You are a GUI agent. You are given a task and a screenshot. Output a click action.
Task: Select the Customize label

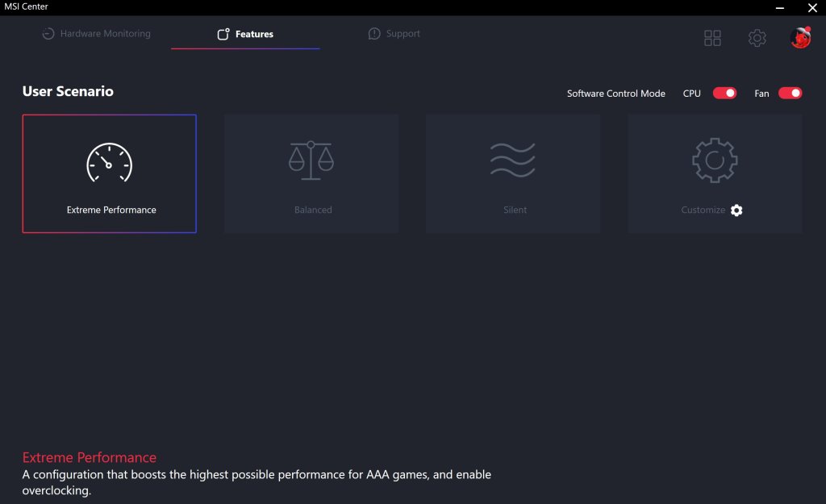tap(703, 210)
